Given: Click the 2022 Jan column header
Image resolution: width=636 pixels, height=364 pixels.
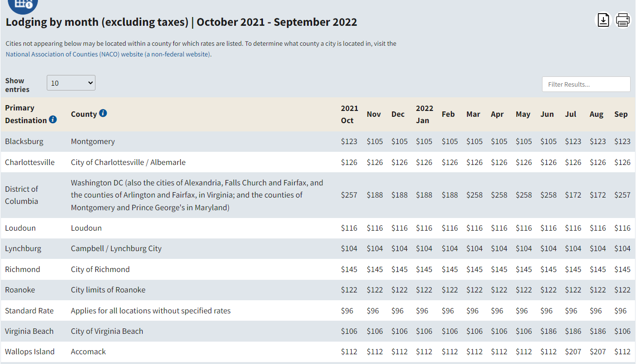Looking at the screenshot, I should coord(424,114).
